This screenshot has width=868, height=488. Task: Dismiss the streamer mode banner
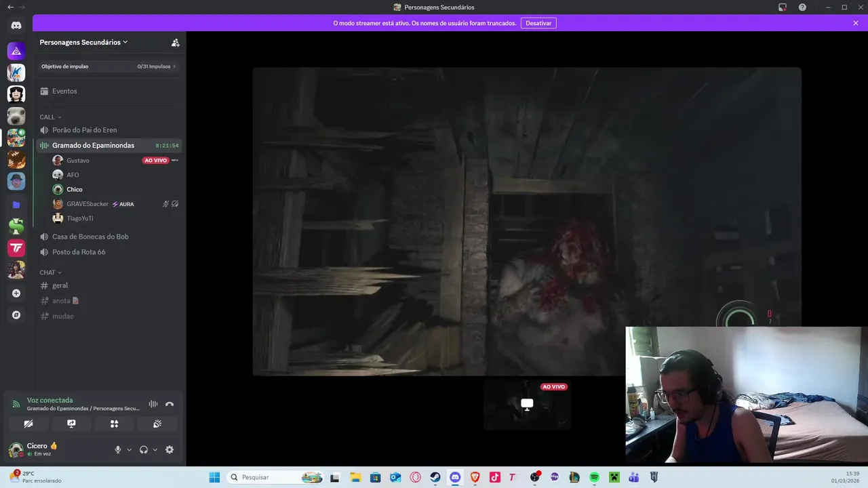click(x=856, y=23)
